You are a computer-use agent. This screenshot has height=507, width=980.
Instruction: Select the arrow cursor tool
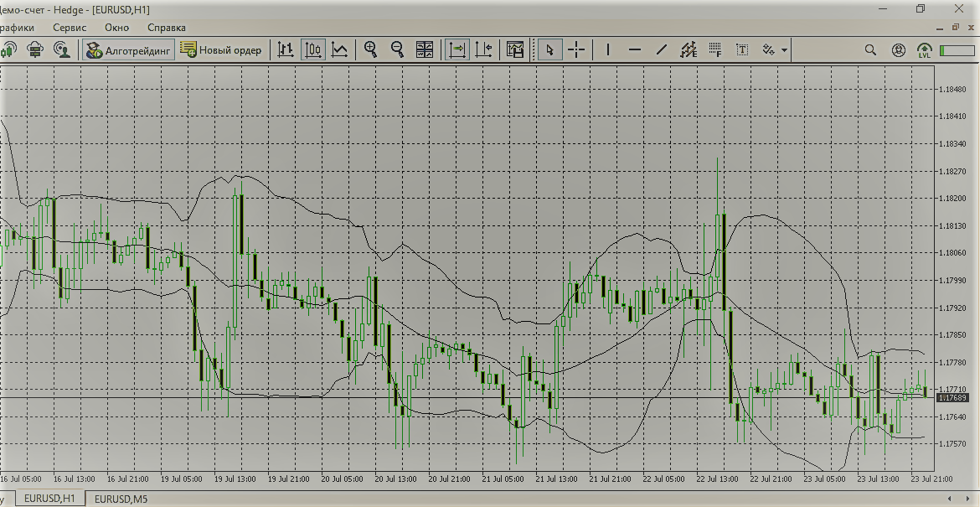(550, 49)
